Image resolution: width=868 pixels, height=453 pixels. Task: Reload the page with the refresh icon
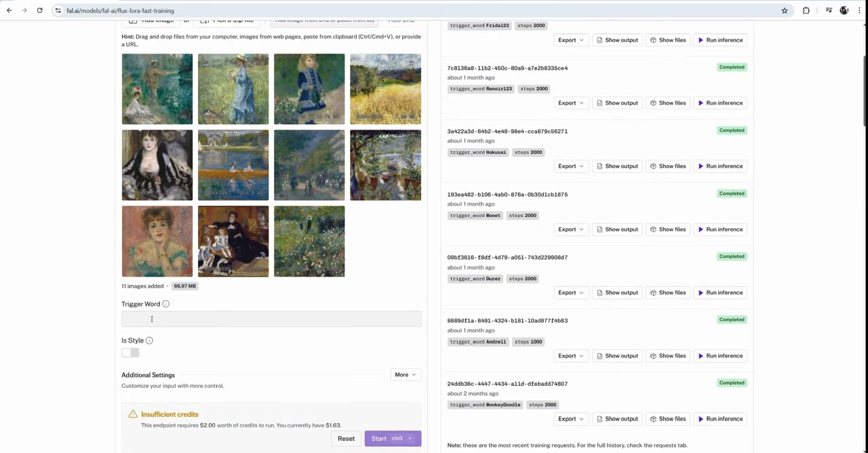(39, 11)
